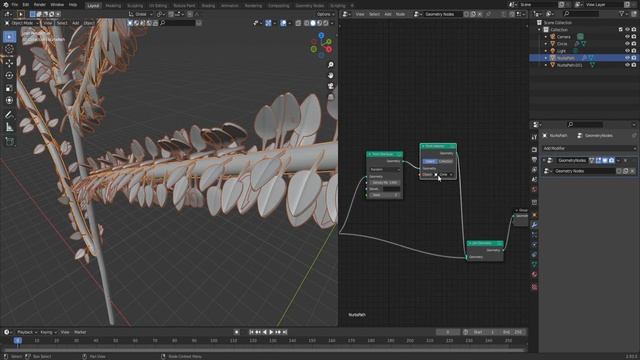
Task: Open the Modifier properties wrench tab
Action: pos(534,224)
